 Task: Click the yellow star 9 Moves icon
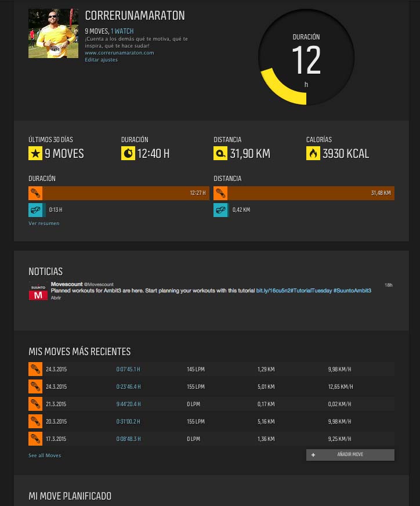[x=35, y=153]
